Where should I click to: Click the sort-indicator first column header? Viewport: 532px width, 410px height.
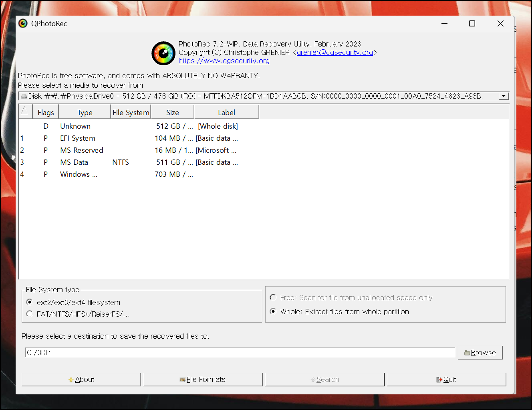26,112
